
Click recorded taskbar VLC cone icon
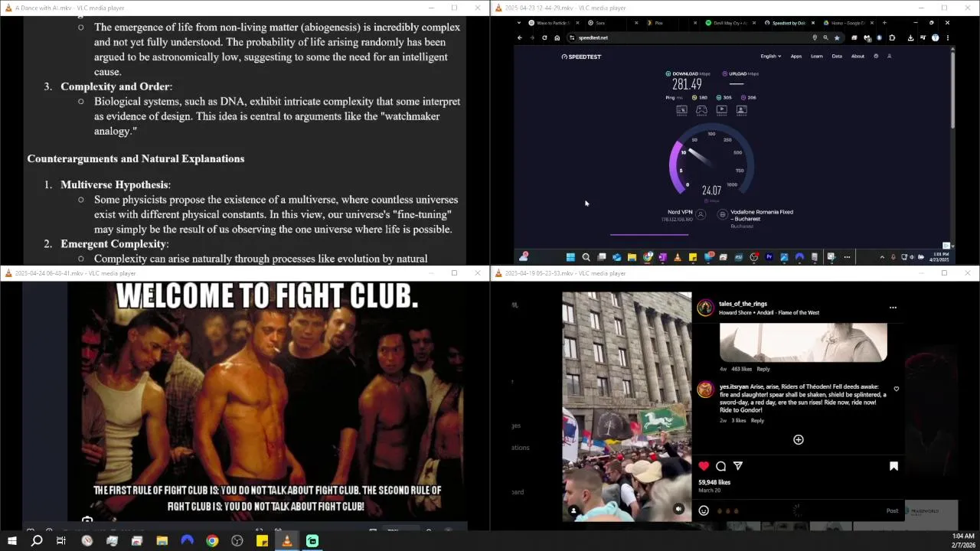(x=678, y=257)
